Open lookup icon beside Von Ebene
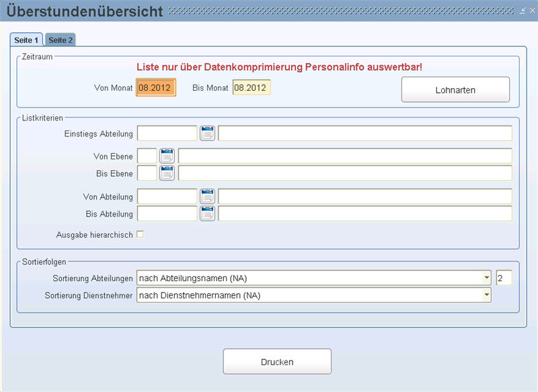 tap(167, 156)
